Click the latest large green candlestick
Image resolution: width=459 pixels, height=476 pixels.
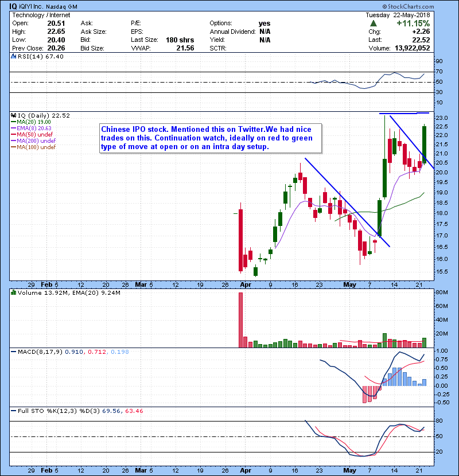tap(425, 145)
